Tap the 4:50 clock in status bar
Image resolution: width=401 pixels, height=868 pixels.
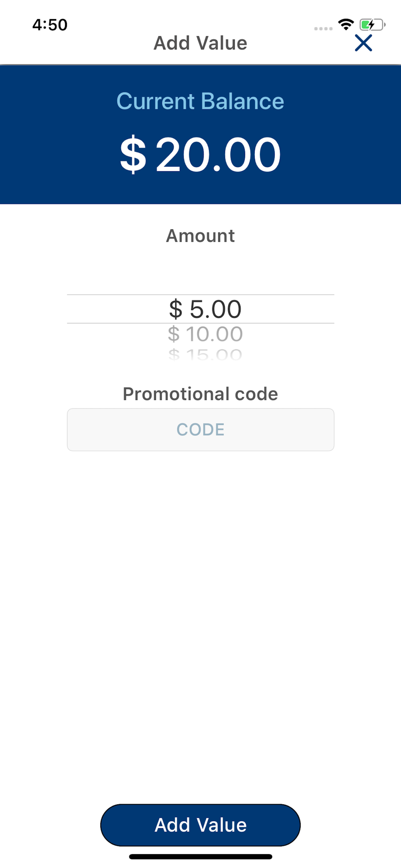pyautogui.click(x=50, y=25)
